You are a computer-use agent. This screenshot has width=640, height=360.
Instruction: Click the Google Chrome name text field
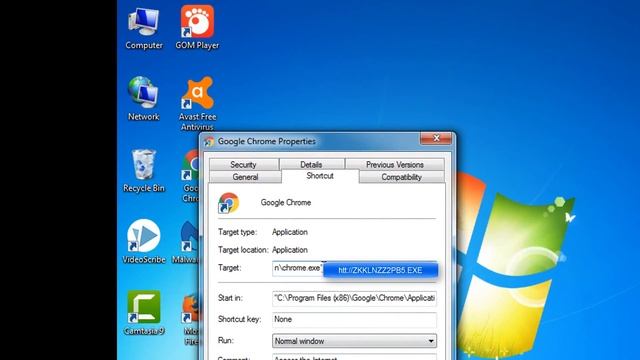(x=286, y=203)
